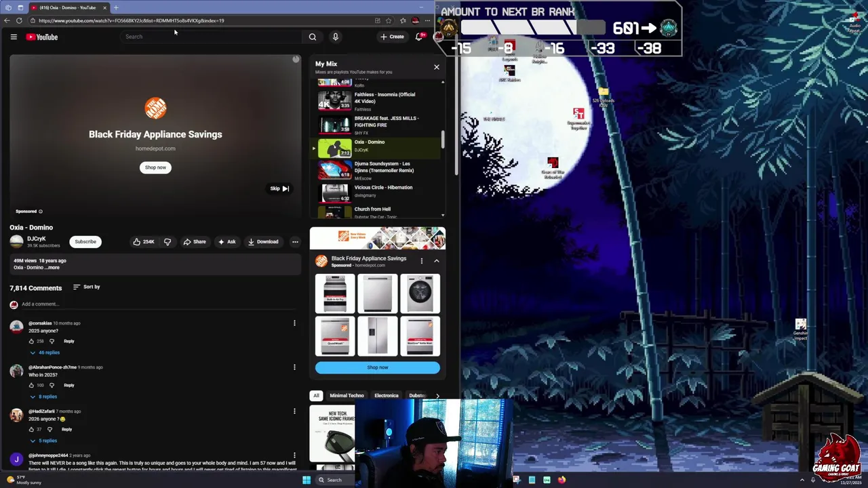Reply to the corsakias comment
This screenshot has height=488, width=868.
(x=69, y=341)
